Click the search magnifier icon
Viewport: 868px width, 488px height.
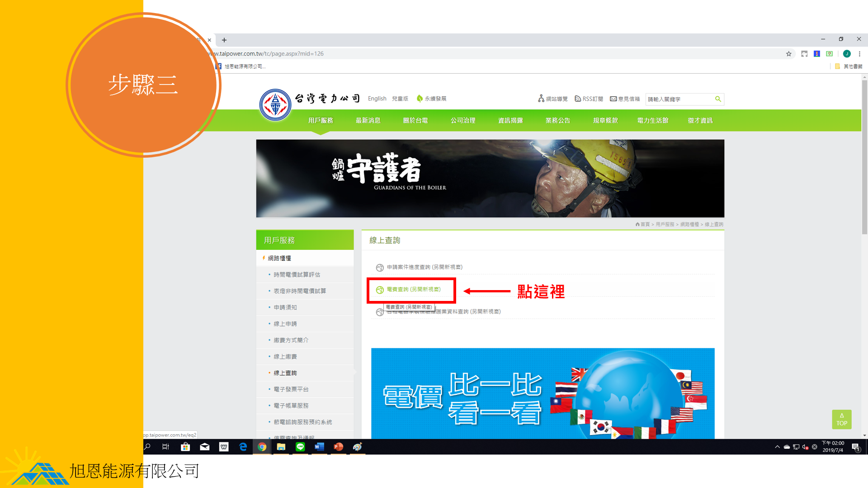pyautogui.click(x=718, y=99)
